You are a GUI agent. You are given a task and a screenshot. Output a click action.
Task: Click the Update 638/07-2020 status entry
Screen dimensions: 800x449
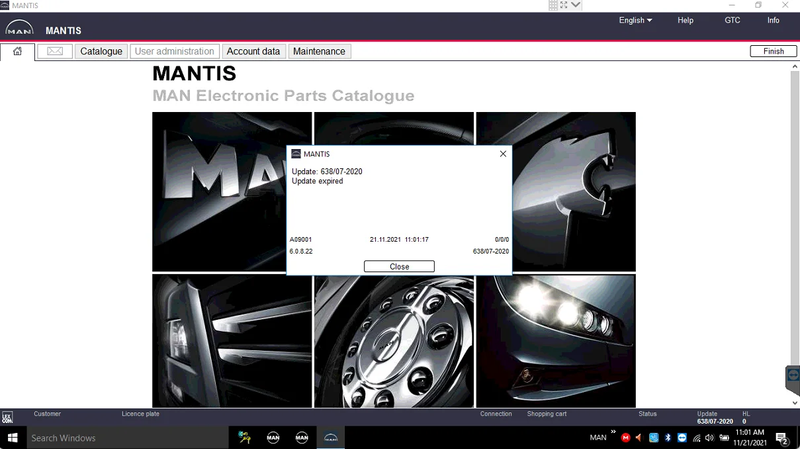pyautogui.click(x=715, y=417)
